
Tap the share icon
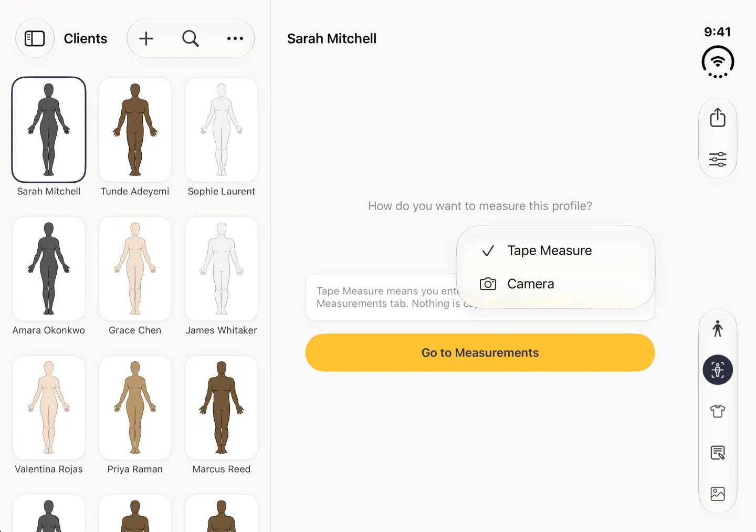[x=718, y=118]
